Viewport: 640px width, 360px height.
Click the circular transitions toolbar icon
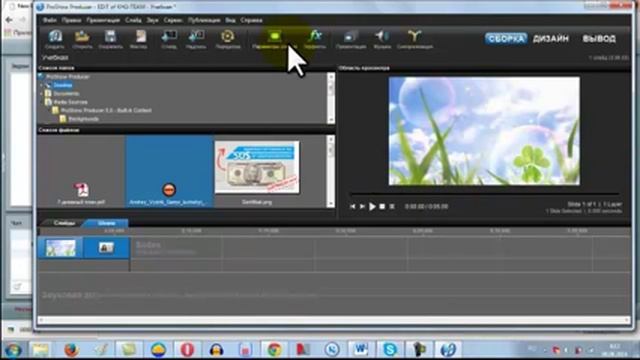pyautogui.click(x=227, y=39)
